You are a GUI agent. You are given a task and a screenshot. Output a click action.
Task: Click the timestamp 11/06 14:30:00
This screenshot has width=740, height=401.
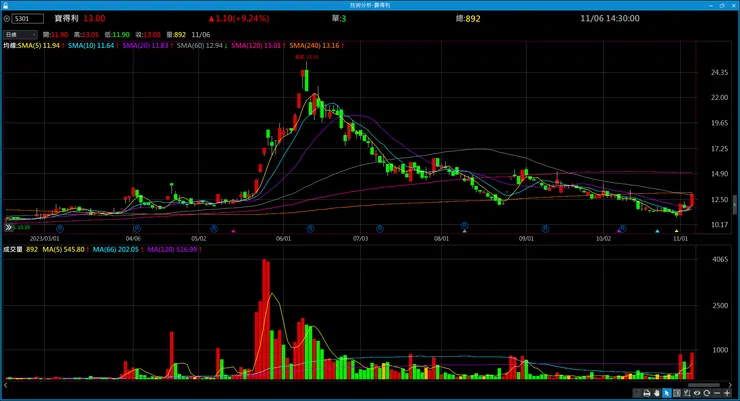tap(610, 18)
